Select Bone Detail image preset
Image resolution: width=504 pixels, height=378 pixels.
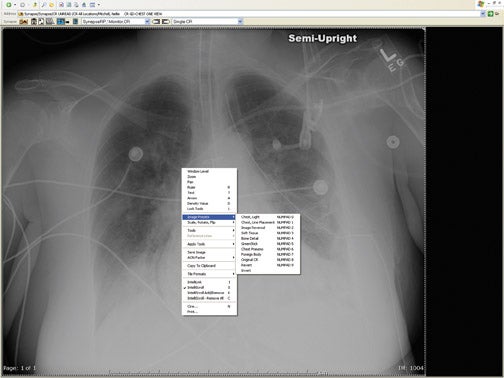click(268, 238)
